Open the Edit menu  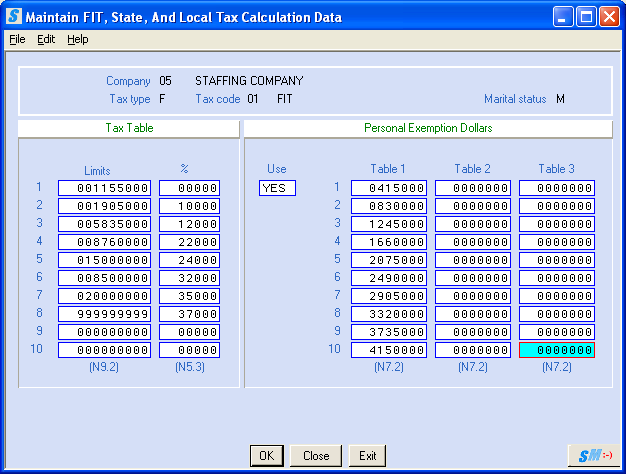coord(46,39)
